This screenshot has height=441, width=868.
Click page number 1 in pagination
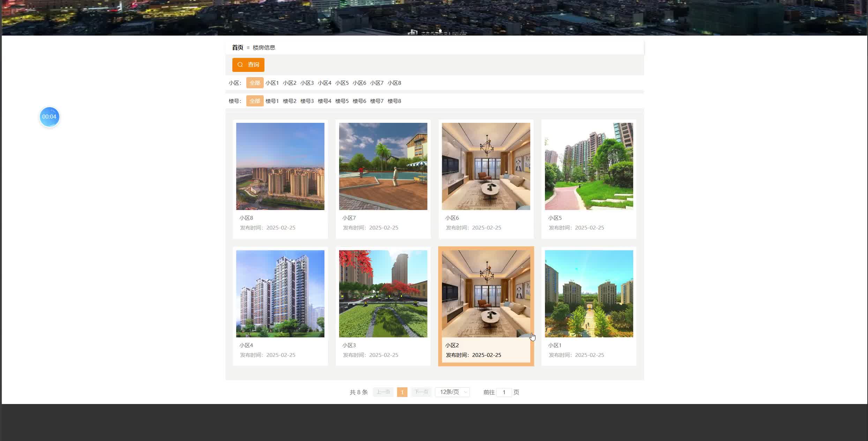click(x=402, y=392)
